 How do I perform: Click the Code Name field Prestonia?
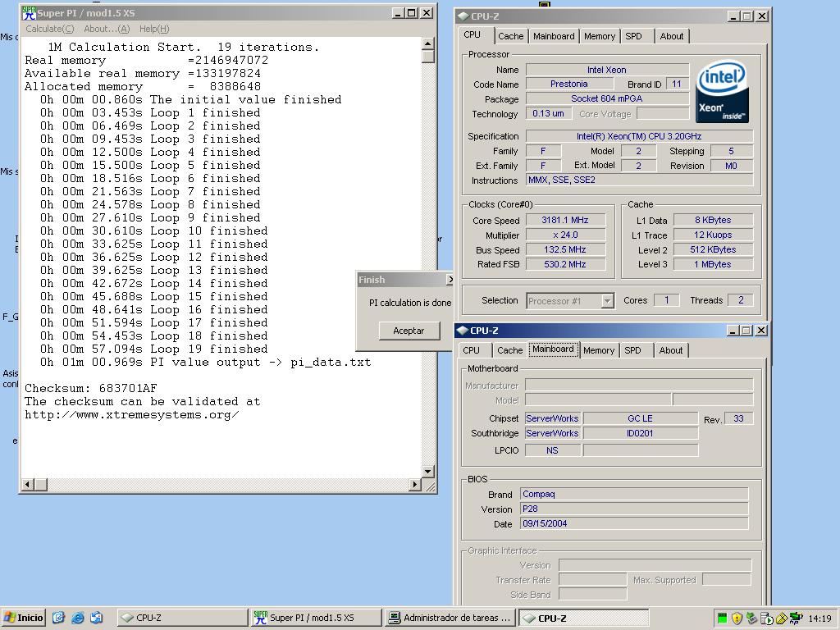point(569,84)
